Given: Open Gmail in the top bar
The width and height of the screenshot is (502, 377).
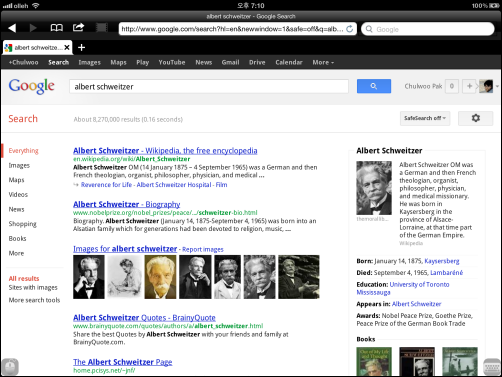Looking at the screenshot, I should coord(230,62).
